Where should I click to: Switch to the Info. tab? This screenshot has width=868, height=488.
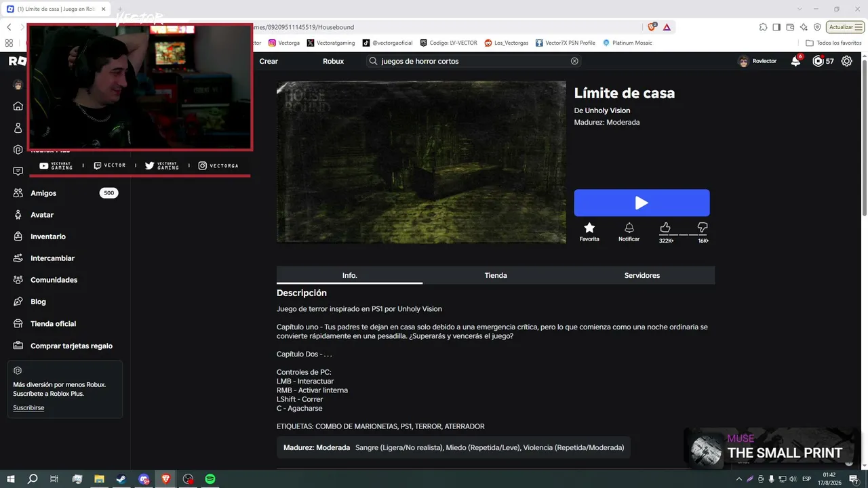[349, 275]
